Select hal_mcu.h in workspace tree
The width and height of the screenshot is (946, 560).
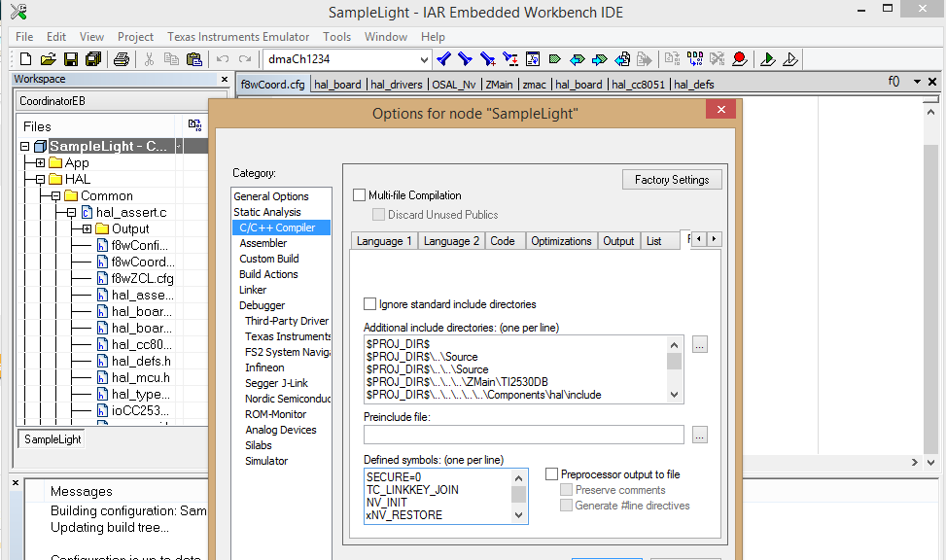[141, 378]
